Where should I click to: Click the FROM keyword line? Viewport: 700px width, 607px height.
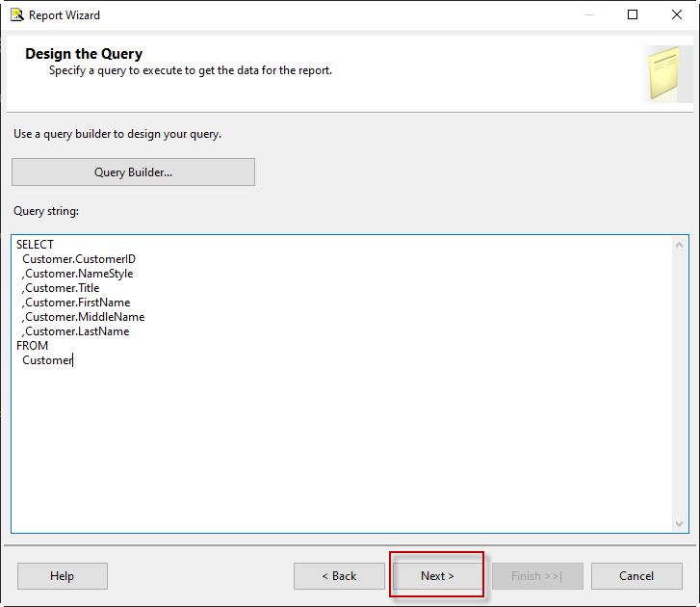click(x=33, y=346)
